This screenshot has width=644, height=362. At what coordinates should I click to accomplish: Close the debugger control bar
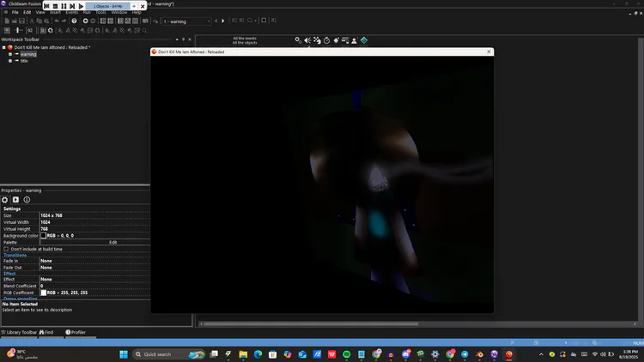(143, 6)
